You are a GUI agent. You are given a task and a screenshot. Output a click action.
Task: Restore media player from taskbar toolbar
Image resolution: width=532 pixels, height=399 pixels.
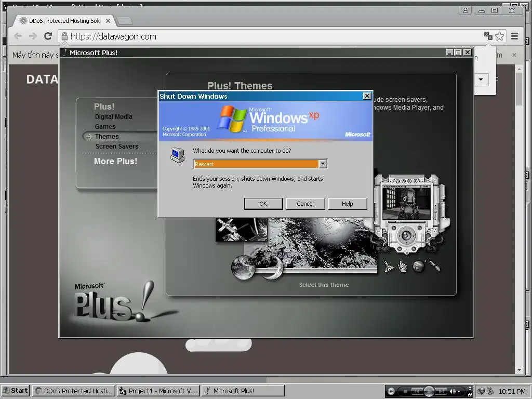click(470, 395)
